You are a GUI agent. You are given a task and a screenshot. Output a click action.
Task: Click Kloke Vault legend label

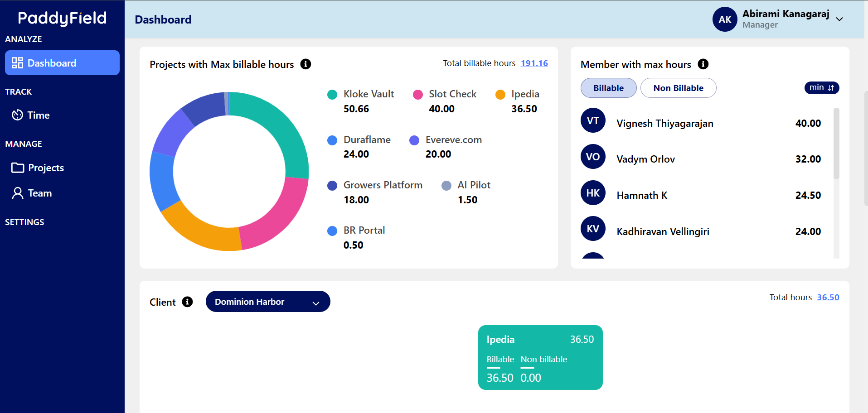(369, 94)
